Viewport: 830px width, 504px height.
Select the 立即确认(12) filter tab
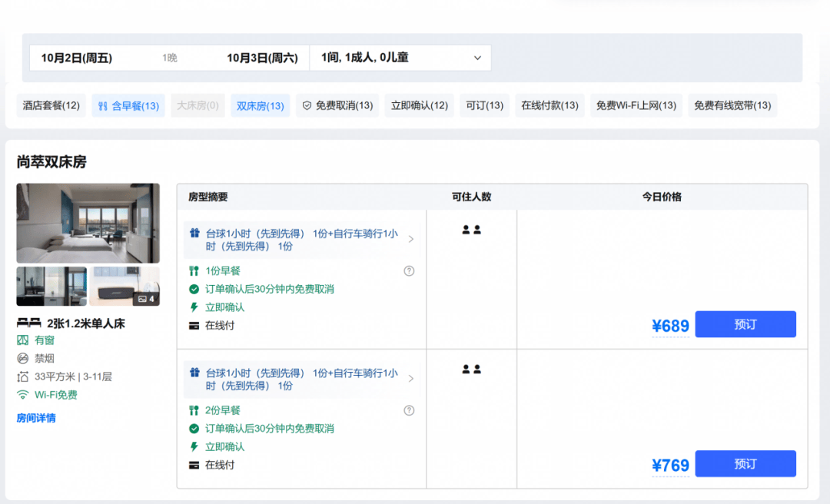click(420, 105)
